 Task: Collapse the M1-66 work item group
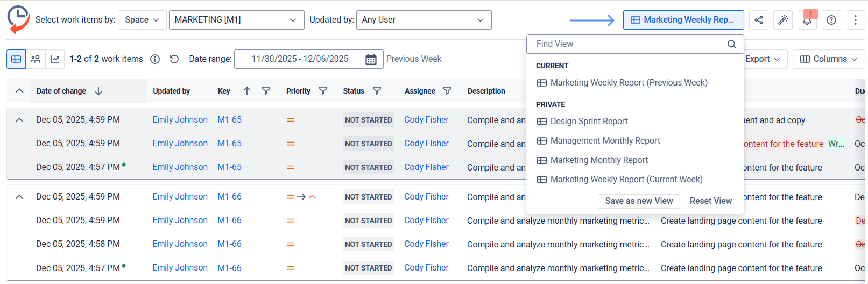pos(19,197)
